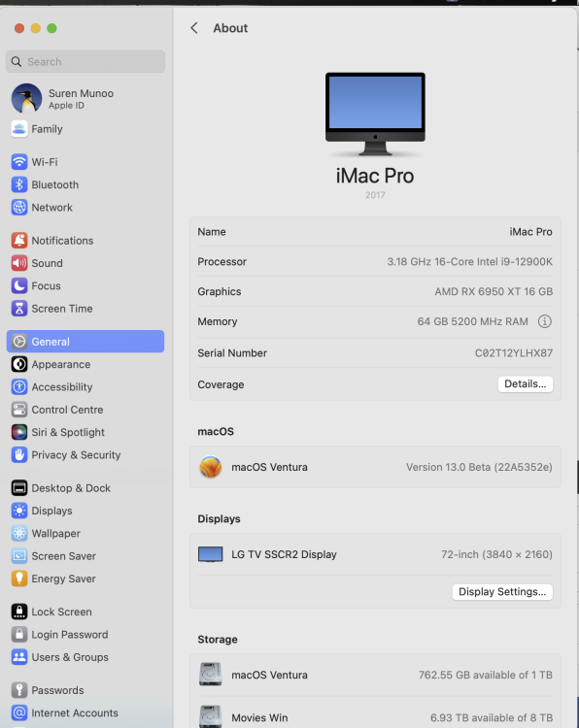The height and width of the screenshot is (728, 579).
Task: Click 6.93 TB available text
Action: click(492, 717)
